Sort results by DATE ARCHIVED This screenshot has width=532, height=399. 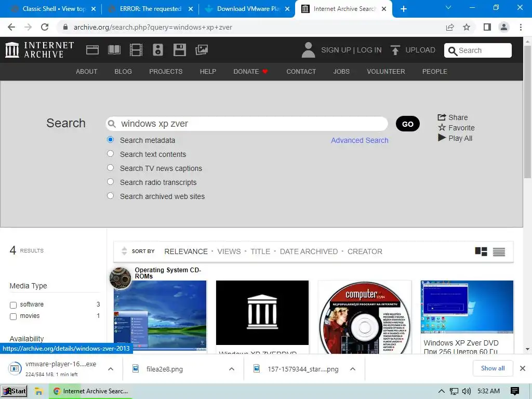point(309,251)
